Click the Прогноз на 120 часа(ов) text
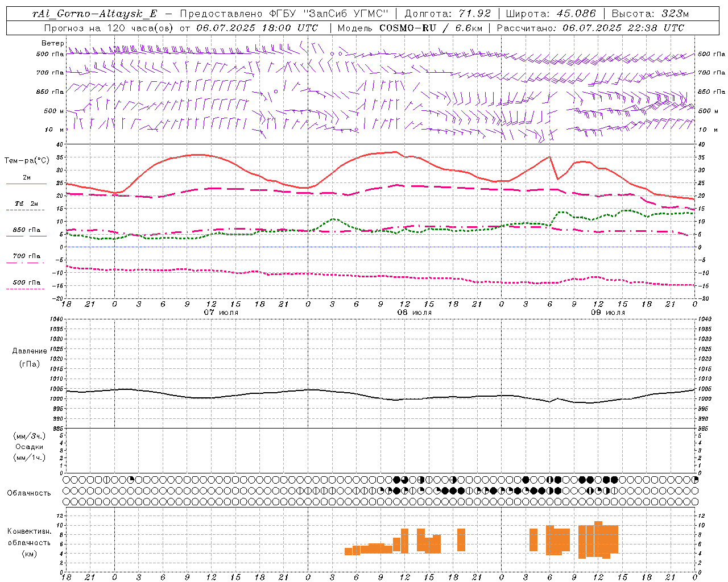 click(110, 28)
